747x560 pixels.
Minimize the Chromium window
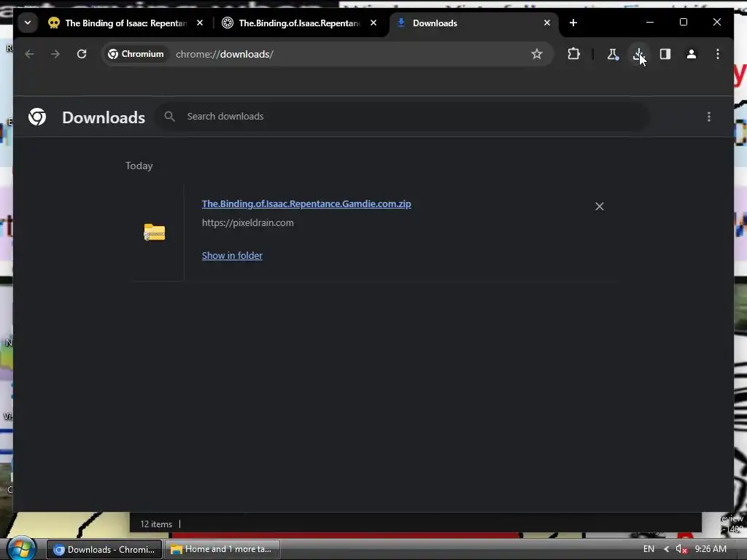(650, 23)
